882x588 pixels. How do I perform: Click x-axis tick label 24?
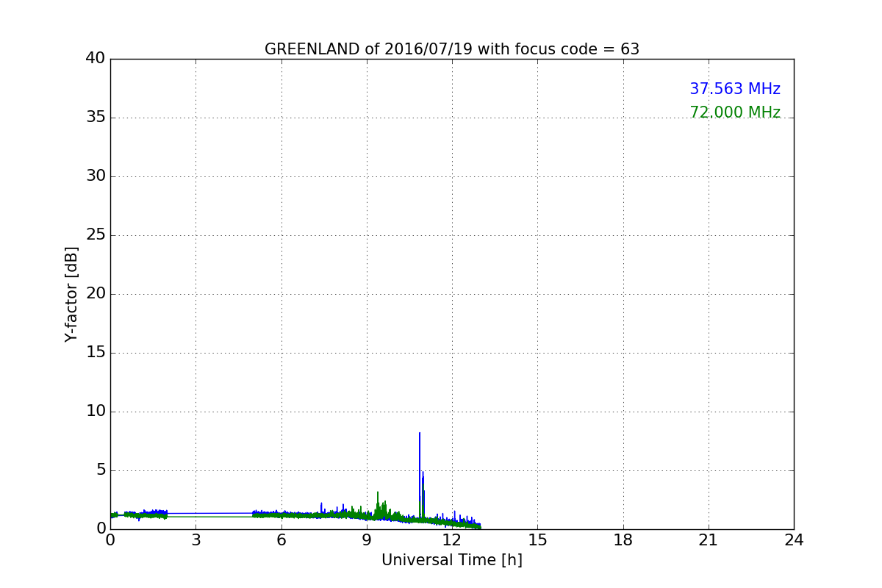[x=794, y=540]
